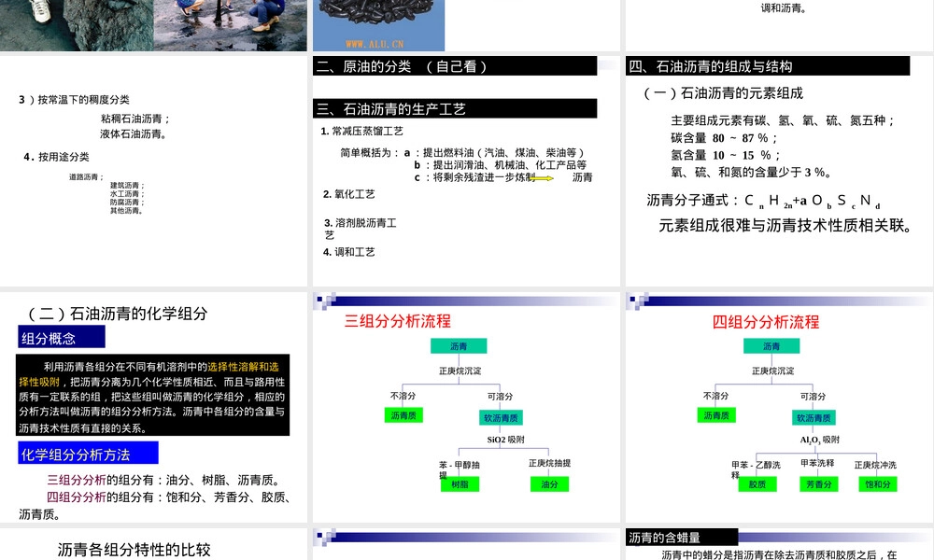Click the line '氢含量 10 ~ 15 %；'
Screen dimensions: 934x560
tap(726, 155)
